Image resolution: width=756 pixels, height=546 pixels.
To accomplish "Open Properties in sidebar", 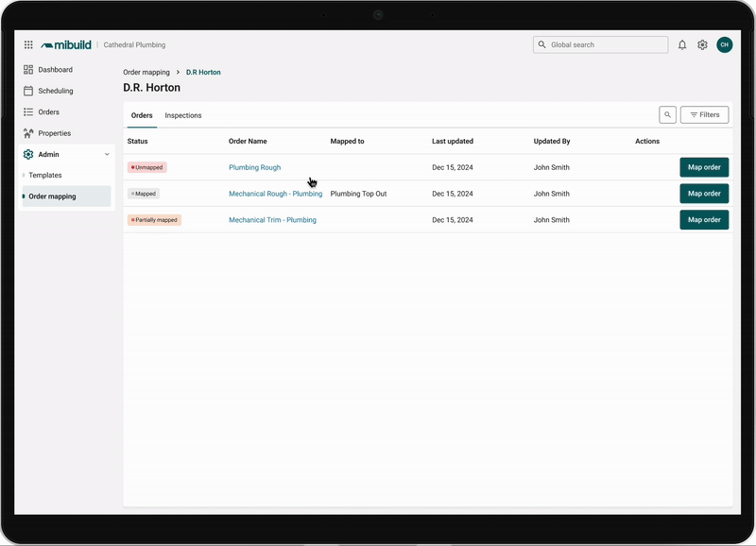I will 55,133.
